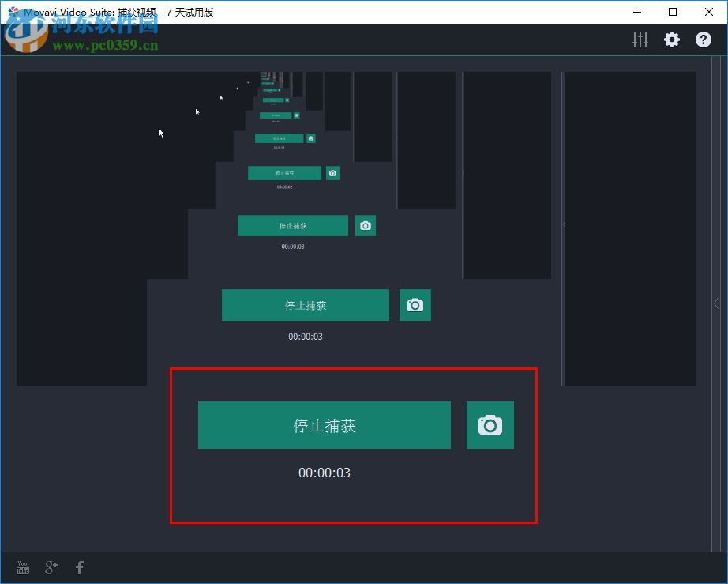The image size is (728, 584).
Task: Click the small chevron on the middle-right panel edge
Action: coord(563,224)
